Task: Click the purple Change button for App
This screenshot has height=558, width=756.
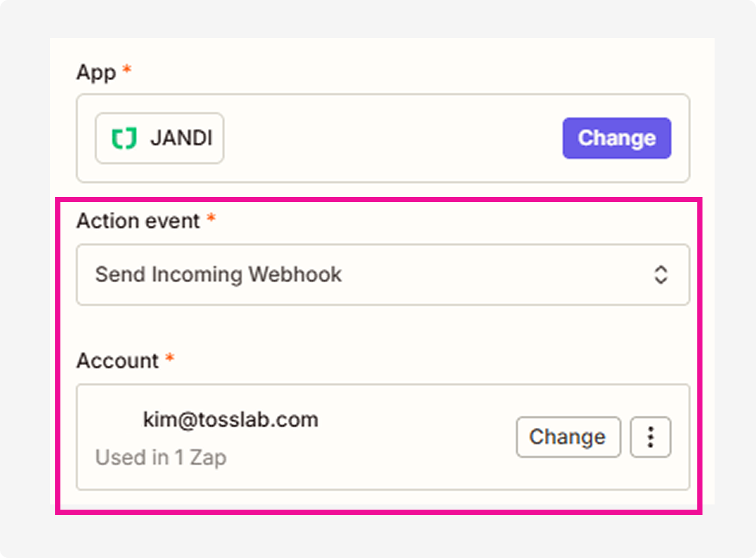Action: [616, 138]
